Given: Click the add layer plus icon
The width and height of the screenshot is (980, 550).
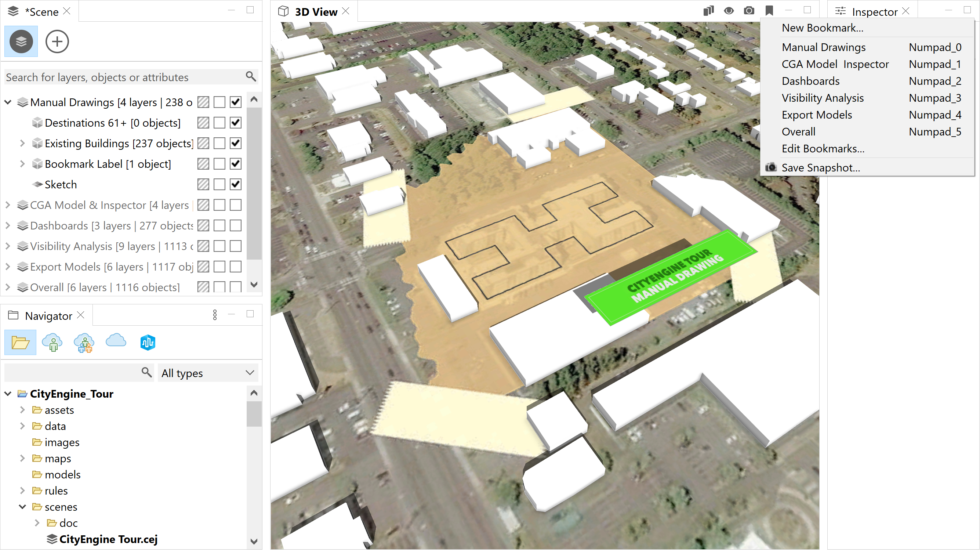Looking at the screenshot, I should click(57, 41).
